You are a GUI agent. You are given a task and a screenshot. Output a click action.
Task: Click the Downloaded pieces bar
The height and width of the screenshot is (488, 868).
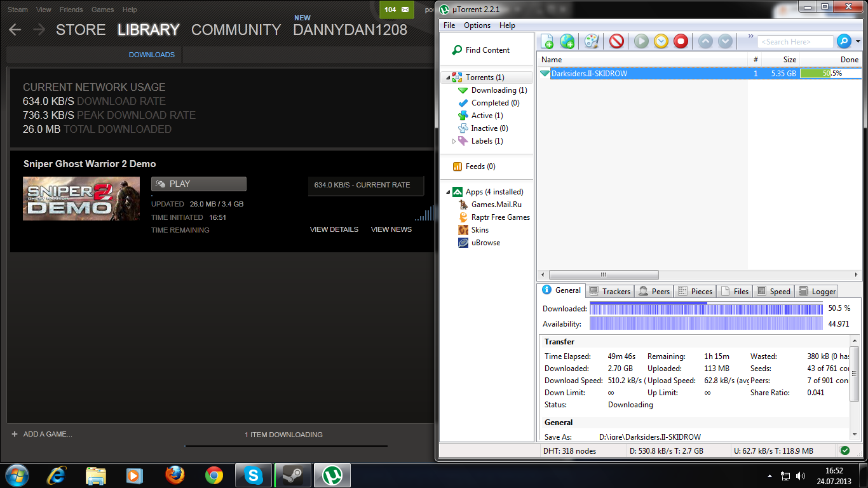pyautogui.click(x=706, y=309)
